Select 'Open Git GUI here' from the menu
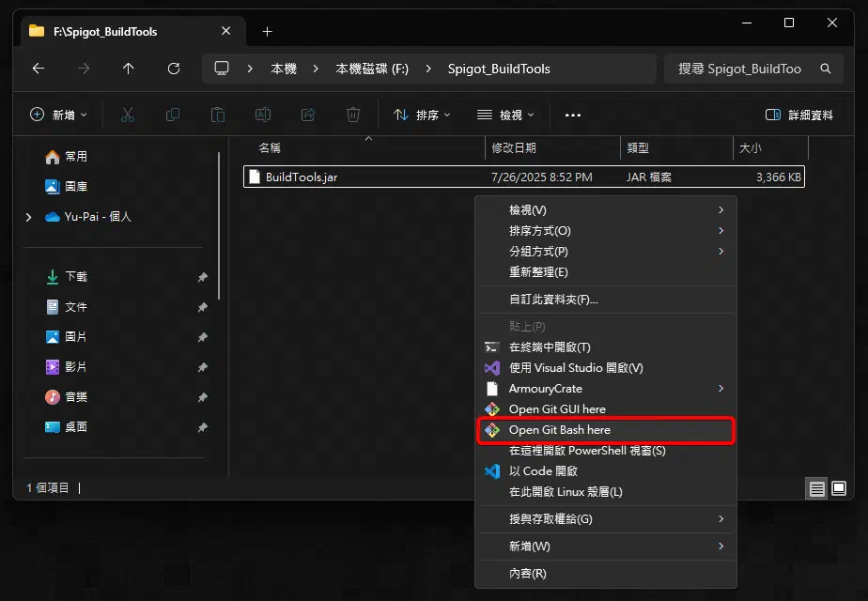 556,409
